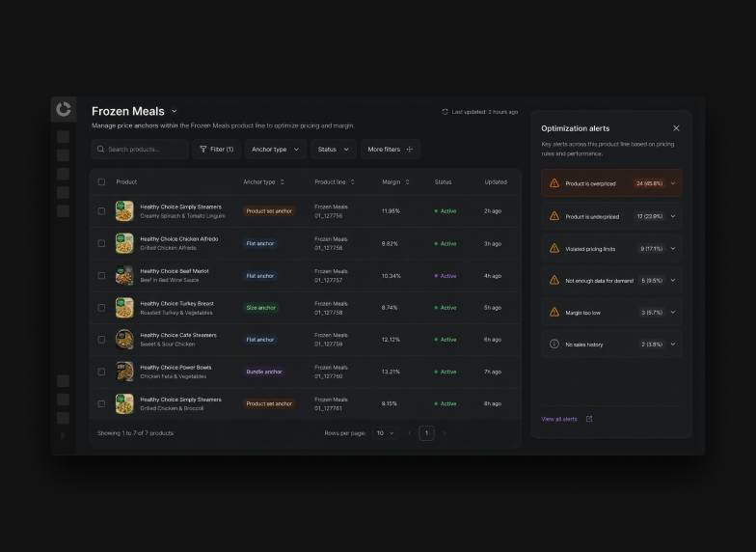Image resolution: width=756 pixels, height=552 pixels.
Task: Click the Beef Merlot product thumbnail
Action: tap(124, 276)
